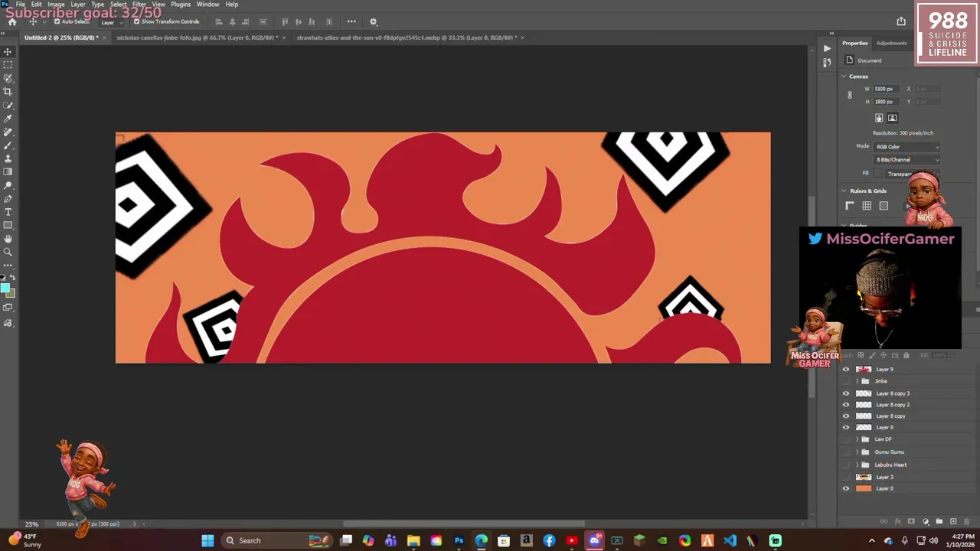This screenshot has width=980, height=551.
Task: Select the Crop tool
Action: coord(8,92)
